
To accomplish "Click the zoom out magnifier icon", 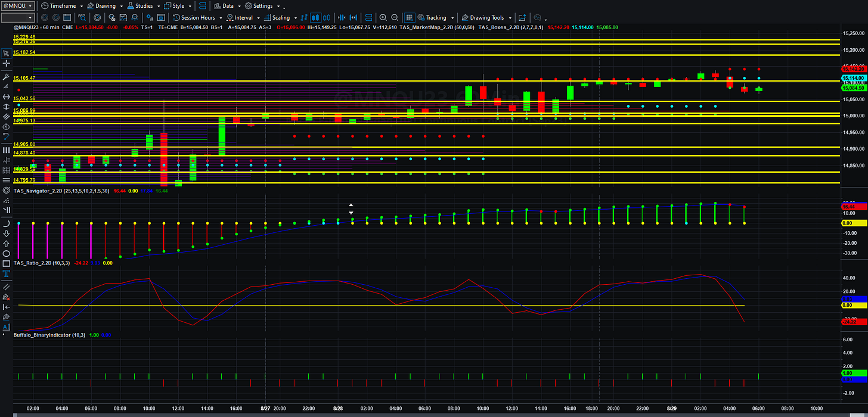I will tap(395, 18).
